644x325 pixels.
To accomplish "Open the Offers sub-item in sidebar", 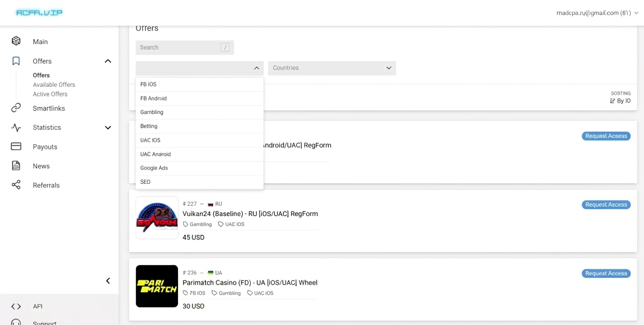I will (x=41, y=76).
